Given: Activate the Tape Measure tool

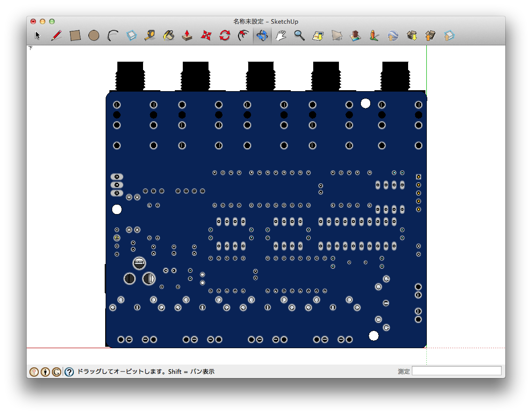Looking at the screenshot, I should click(150, 36).
